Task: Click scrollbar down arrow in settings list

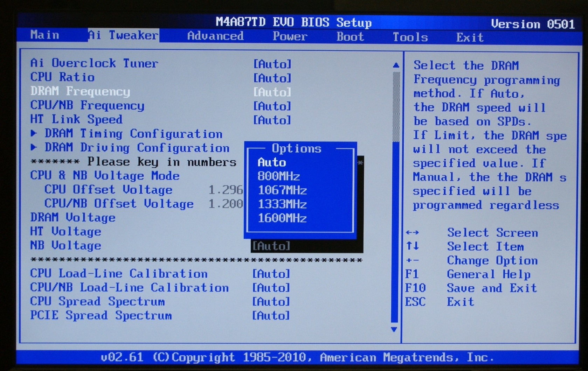Action: tap(394, 329)
